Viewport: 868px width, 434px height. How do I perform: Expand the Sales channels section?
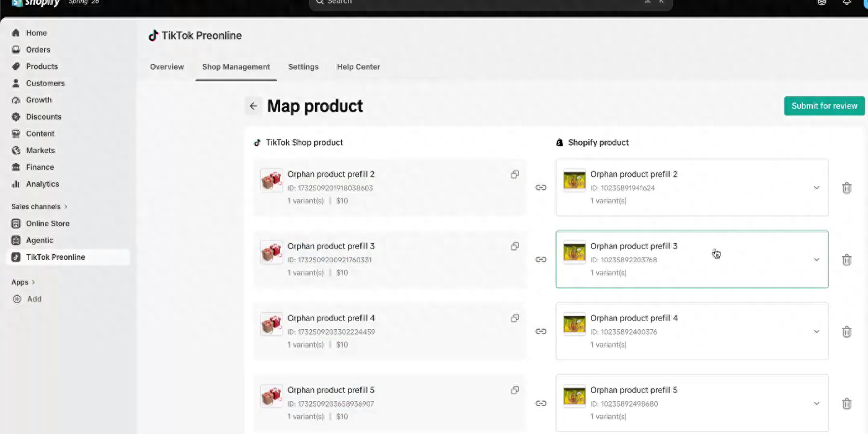pyautogui.click(x=40, y=206)
